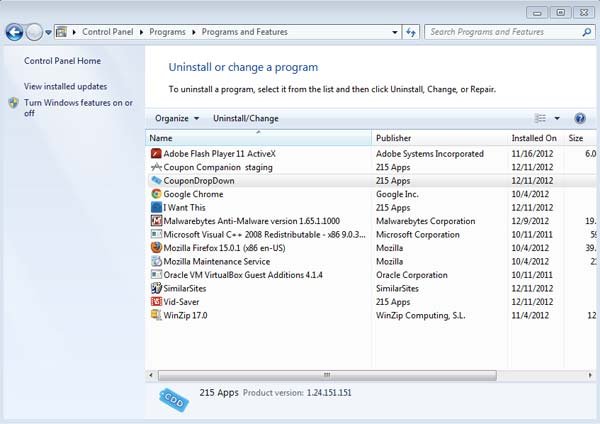Expand the arrow after Control Panel breadcrumb

tap(141, 33)
